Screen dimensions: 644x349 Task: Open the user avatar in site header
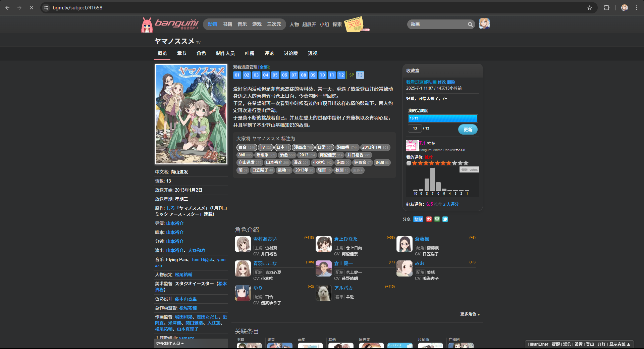pyautogui.click(x=484, y=24)
